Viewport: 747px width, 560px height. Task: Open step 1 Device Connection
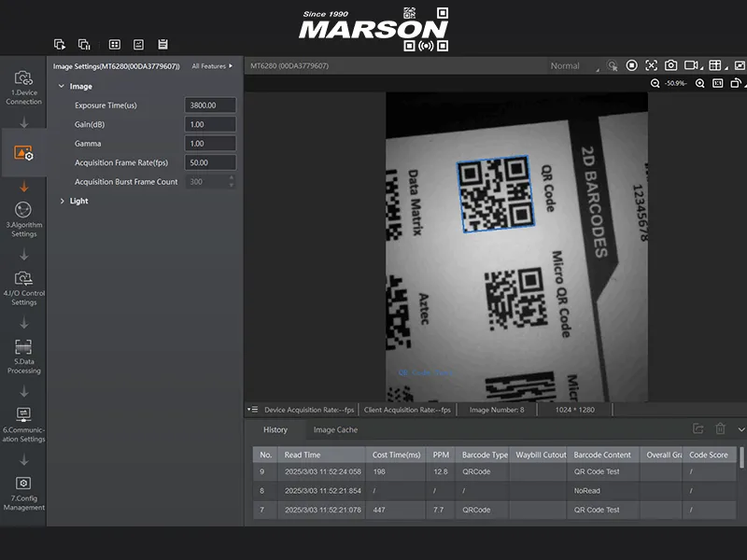[23, 88]
